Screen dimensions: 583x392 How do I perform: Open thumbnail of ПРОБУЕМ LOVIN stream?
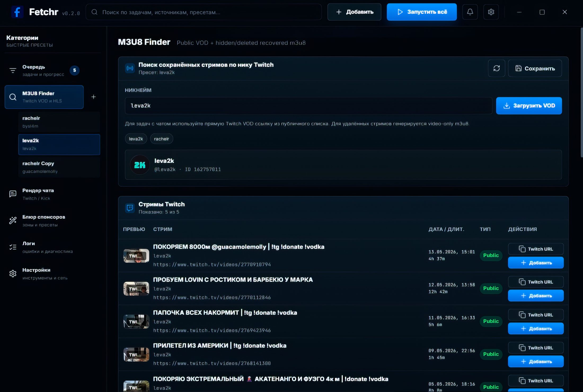[136, 289]
